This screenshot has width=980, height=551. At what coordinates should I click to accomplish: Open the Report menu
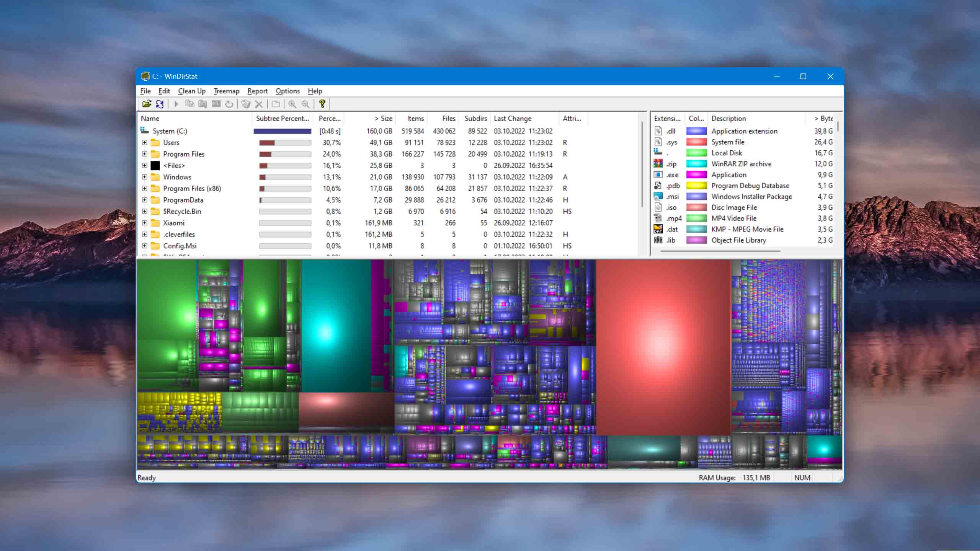(x=258, y=91)
